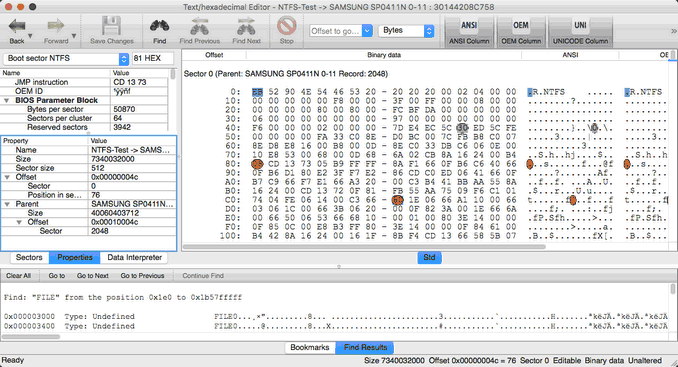
Task: Open the Back history dropdown arrow
Action: click(30, 36)
